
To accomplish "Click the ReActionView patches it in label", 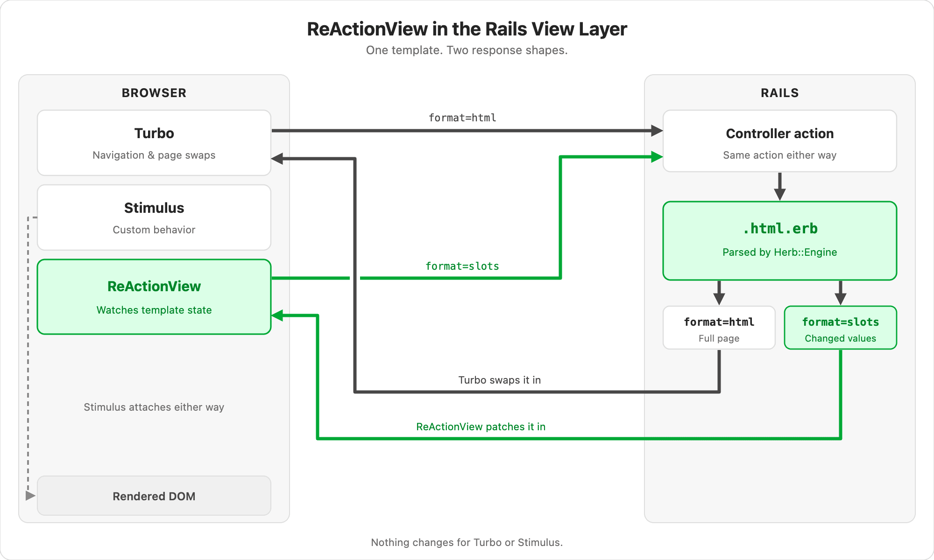I will (x=481, y=427).
